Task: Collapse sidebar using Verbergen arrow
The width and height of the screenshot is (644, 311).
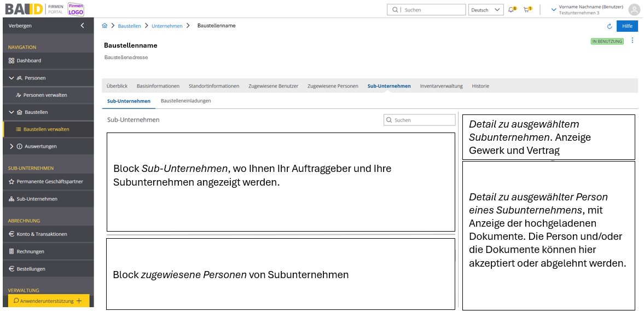Action: tap(82, 26)
